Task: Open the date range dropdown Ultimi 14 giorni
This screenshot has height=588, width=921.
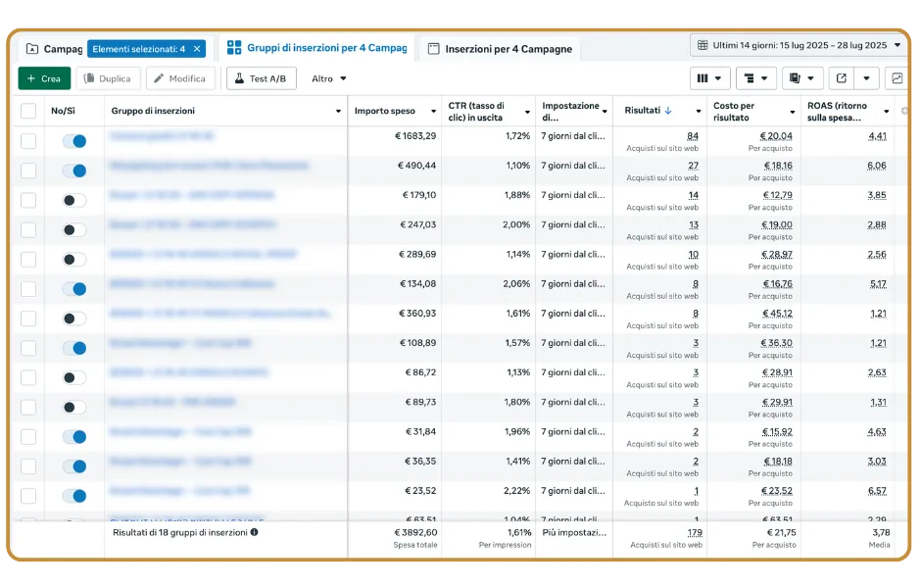Action: (x=799, y=45)
